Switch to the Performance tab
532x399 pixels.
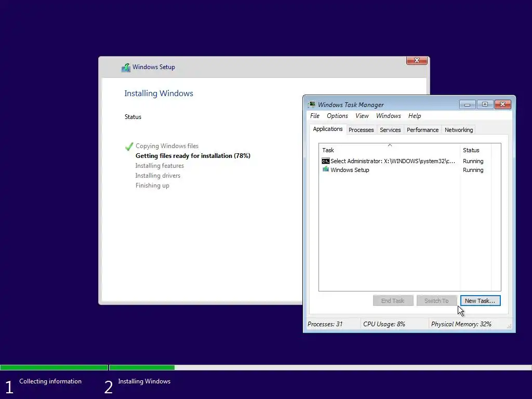(x=422, y=130)
